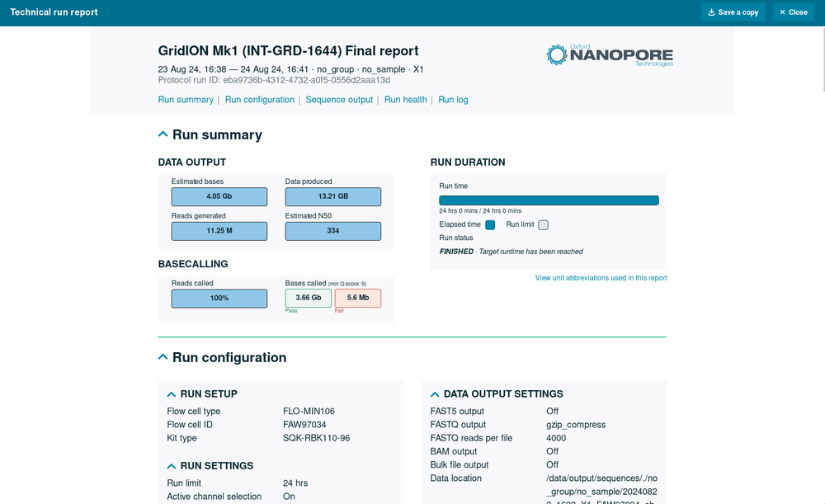825x504 pixels.
Task: Select the Estimated bases 4.05 Gb box
Action: pyautogui.click(x=219, y=196)
